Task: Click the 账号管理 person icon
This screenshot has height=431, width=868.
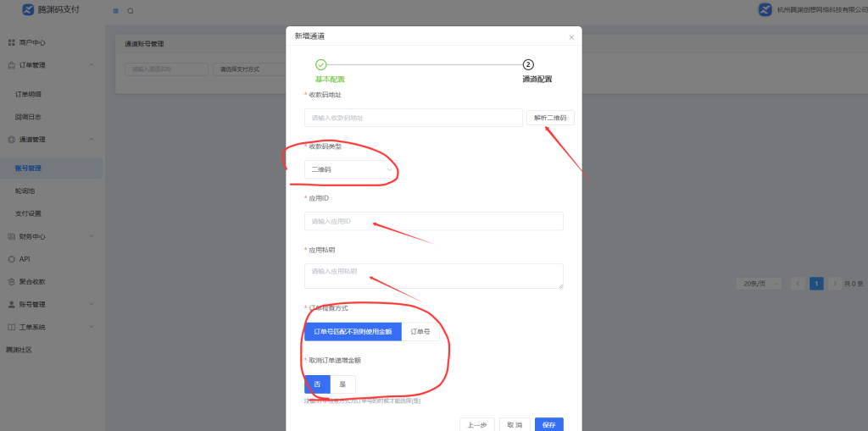Action: [11, 304]
